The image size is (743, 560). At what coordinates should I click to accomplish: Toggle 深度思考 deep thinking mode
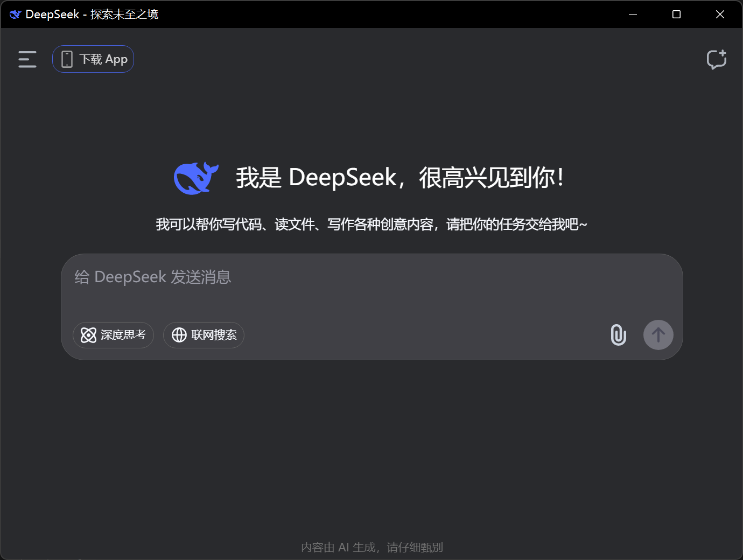click(x=113, y=335)
